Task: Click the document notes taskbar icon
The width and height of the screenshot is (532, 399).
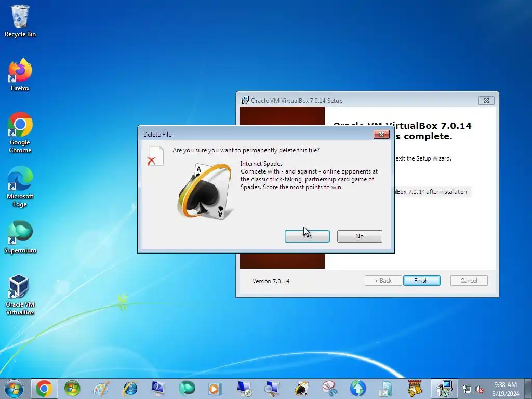Action: tap(386, 389)
